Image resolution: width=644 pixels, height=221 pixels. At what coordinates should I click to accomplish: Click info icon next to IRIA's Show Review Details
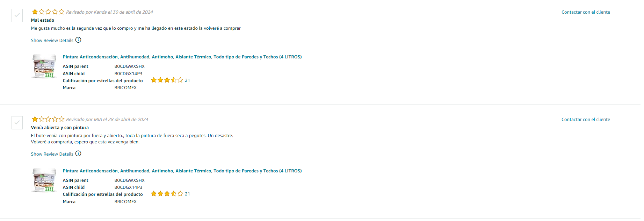click(x=78, y=154)
